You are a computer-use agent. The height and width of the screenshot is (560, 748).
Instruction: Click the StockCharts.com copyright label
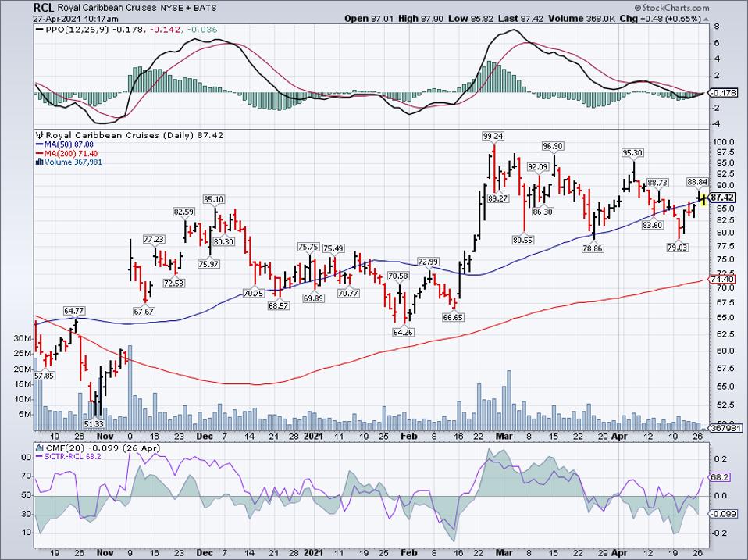(671, 8)
